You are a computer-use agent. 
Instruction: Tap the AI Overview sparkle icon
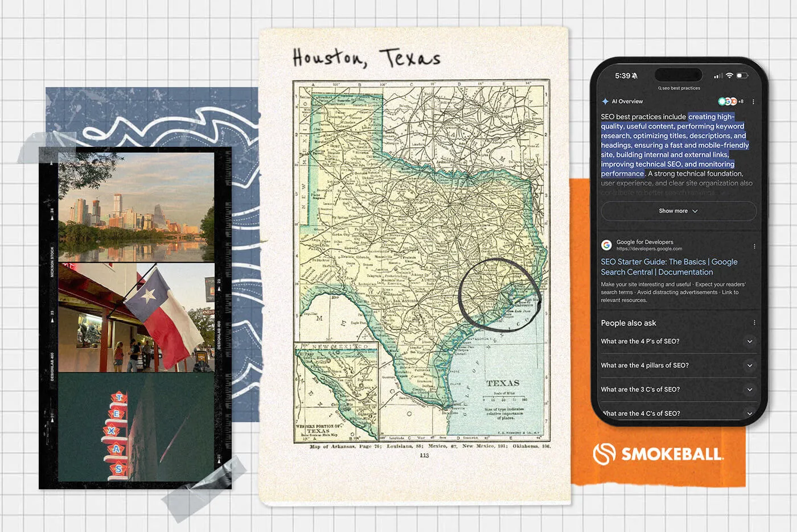pyautogui.click(x=605, y=101)
